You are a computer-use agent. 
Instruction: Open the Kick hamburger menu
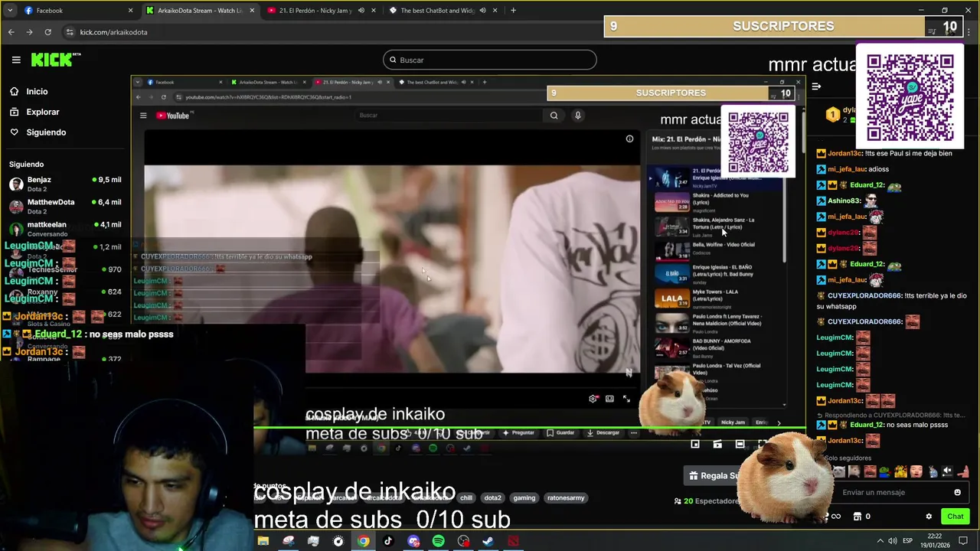pos(16,60)
